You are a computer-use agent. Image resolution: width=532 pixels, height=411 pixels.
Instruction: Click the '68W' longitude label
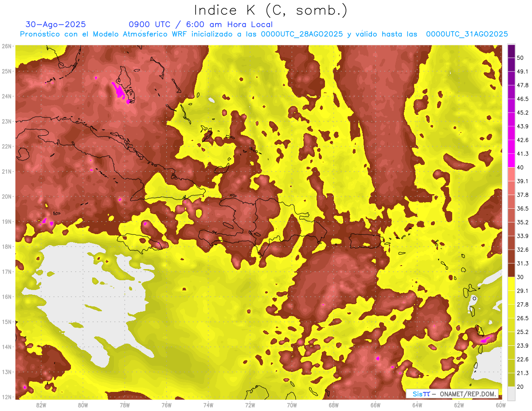click(x=334, y=405)
